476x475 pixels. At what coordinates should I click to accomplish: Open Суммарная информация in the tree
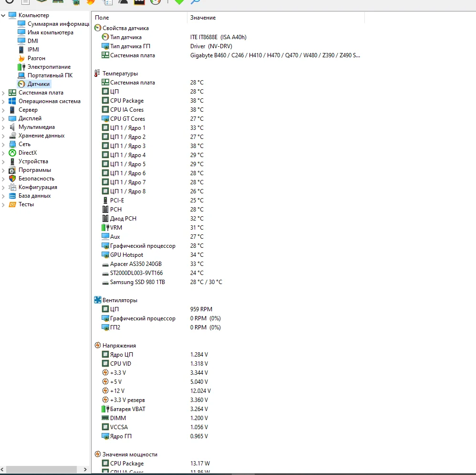[x=58, y=24]
